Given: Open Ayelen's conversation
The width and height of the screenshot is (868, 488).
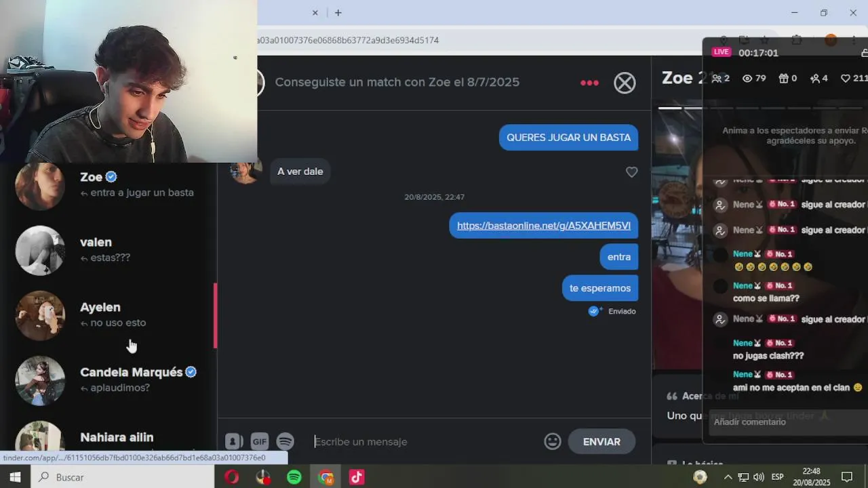Looking at the screenshot, I should tap(108, 315).
